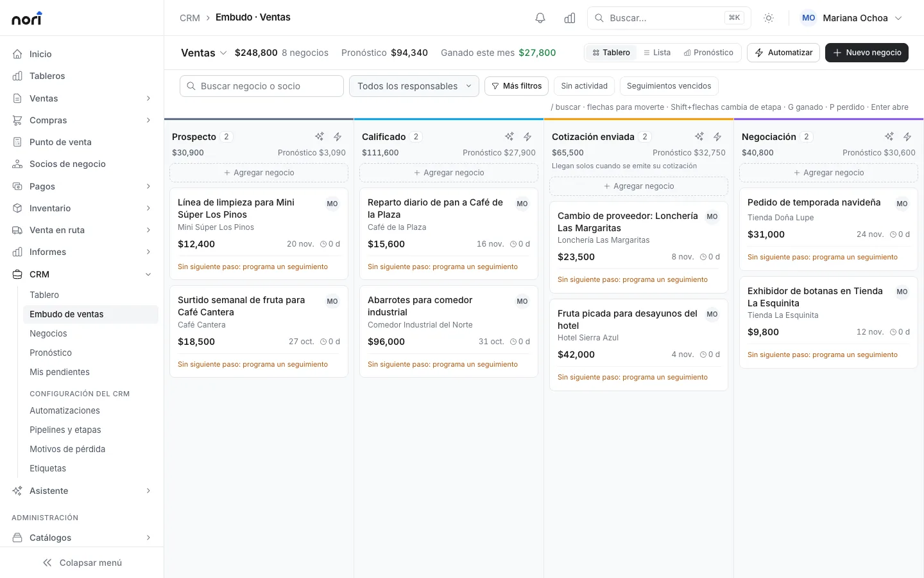Expand the Catálogos sidebar menu
Image resolution: width=924 pixels, height=578 pixels.
tap(148, 538)
